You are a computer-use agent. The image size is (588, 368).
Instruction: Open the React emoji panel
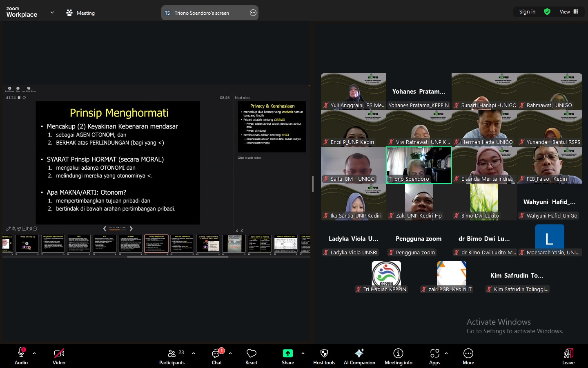251,356
